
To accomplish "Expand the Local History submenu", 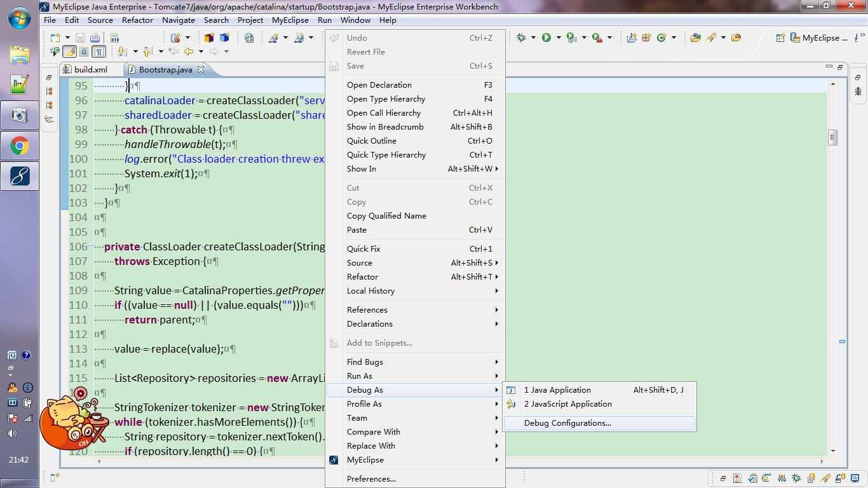I will [416, 291].
